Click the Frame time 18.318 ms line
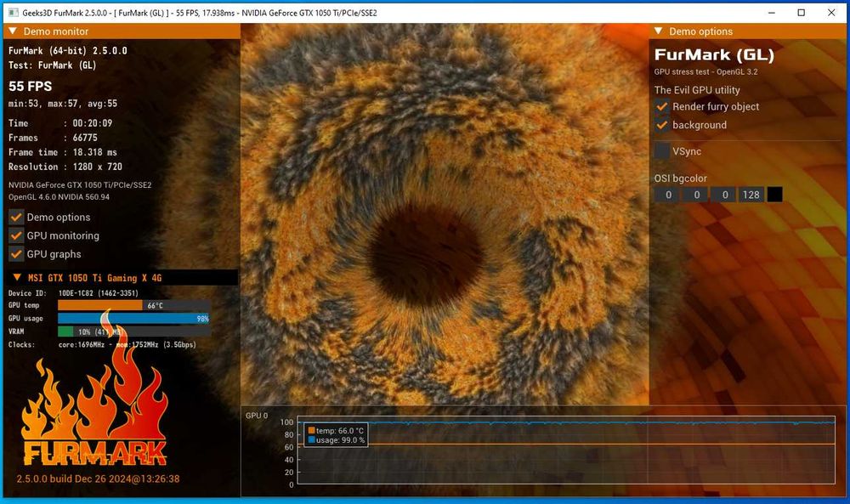This screenshot has height=504, width=850. [x=63, y=152]
